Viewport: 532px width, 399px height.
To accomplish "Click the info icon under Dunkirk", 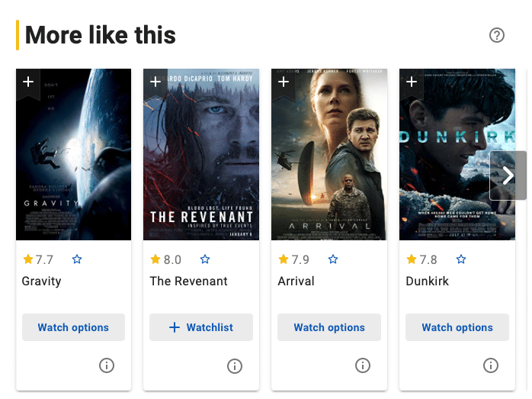I will [x=491, y=365].
